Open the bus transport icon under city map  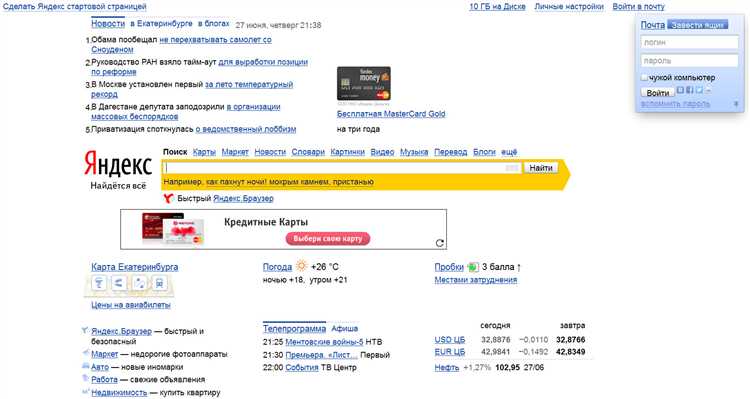point(159,283)
